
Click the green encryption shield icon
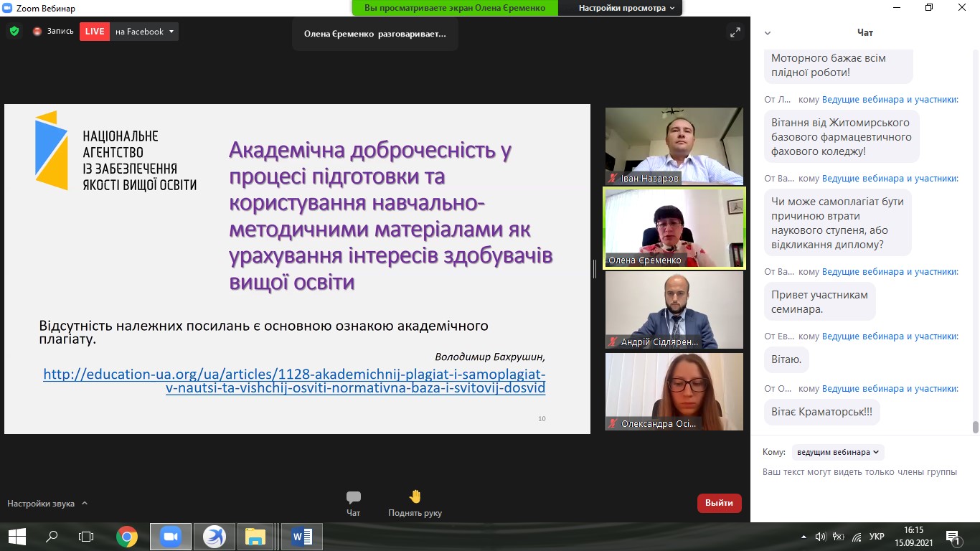pyautogui.click(x=14, y=32)
